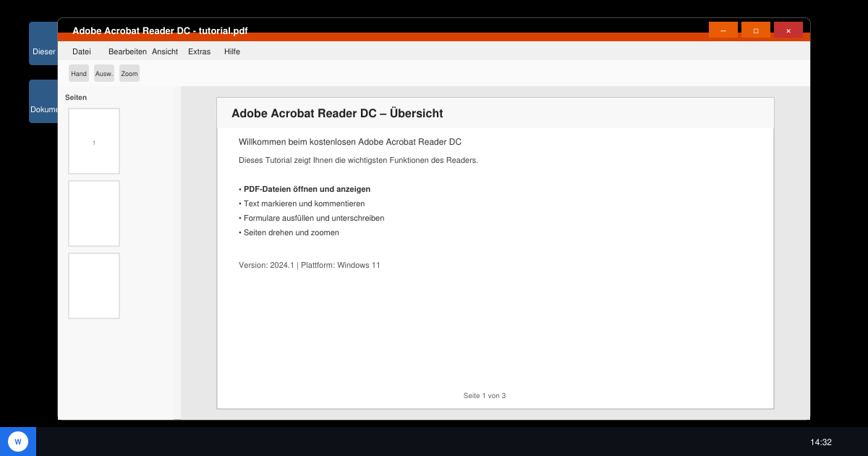Open the Bearbeiten menu

click(127, 51)
